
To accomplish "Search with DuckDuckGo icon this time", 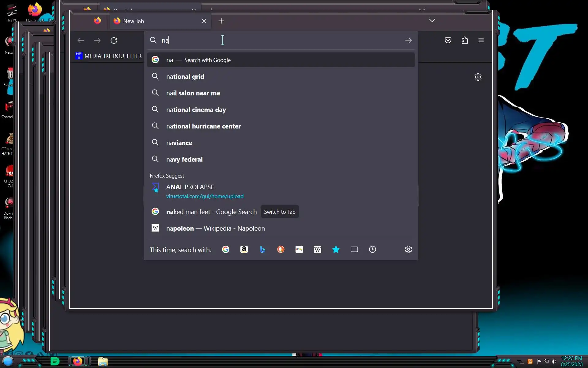I will coord(281,249).
